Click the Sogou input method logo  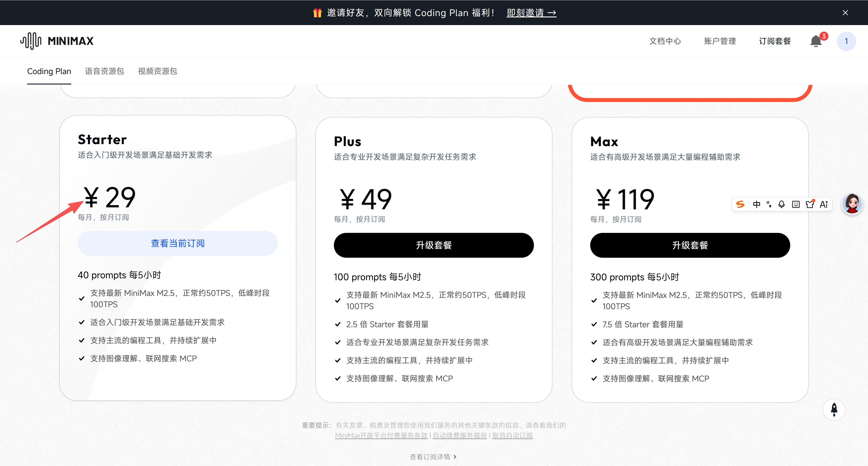740,204
